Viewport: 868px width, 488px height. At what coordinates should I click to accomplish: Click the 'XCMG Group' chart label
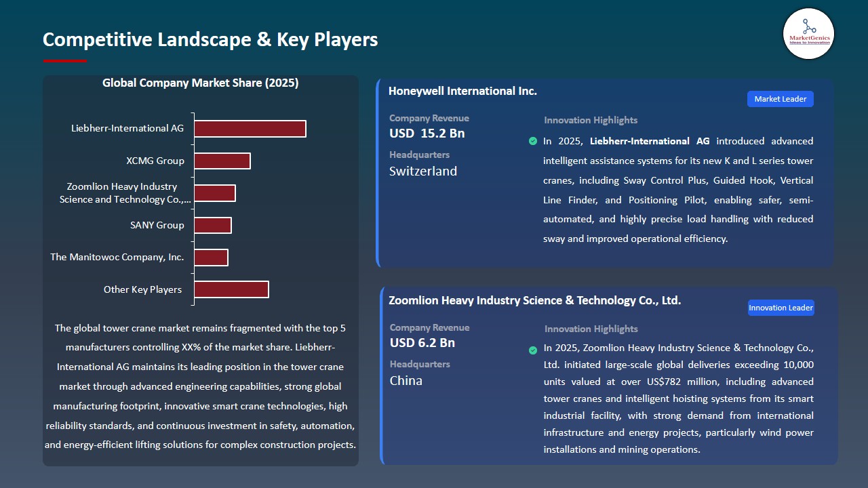tap(155, 161)
